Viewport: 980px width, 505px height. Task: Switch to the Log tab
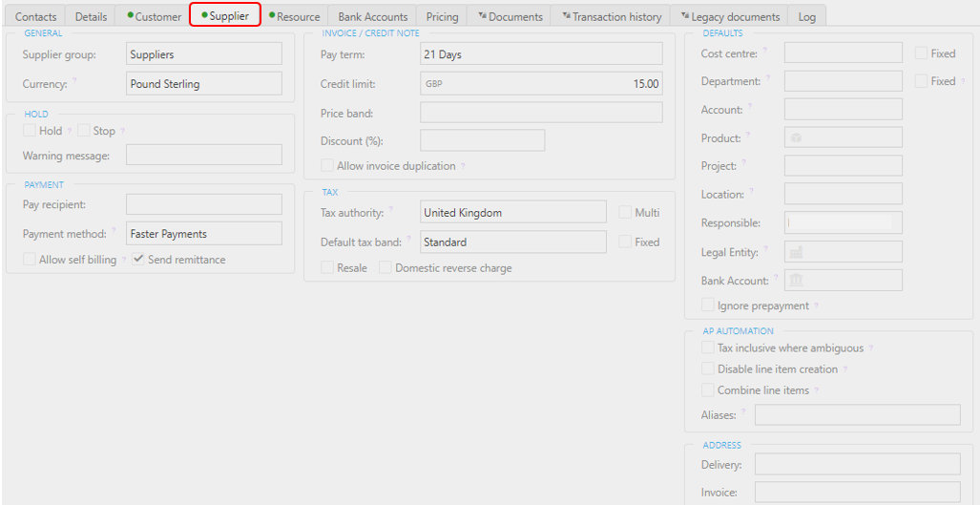tap(807, 17)
